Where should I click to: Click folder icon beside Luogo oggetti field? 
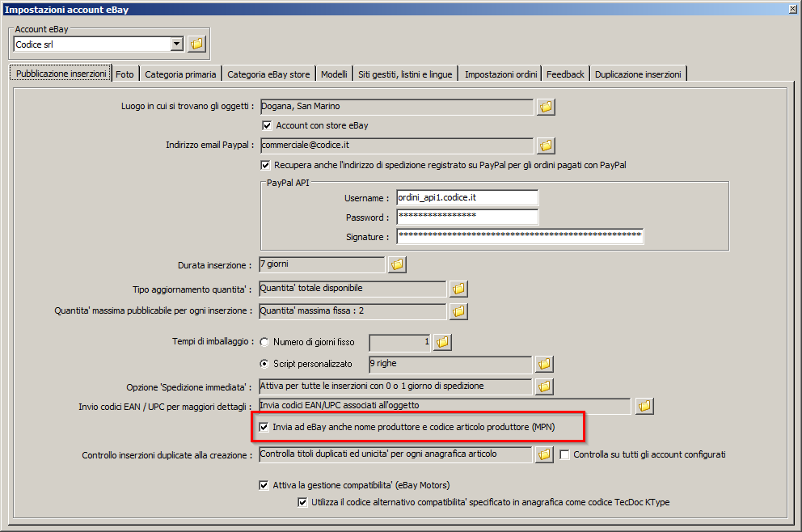546,107
